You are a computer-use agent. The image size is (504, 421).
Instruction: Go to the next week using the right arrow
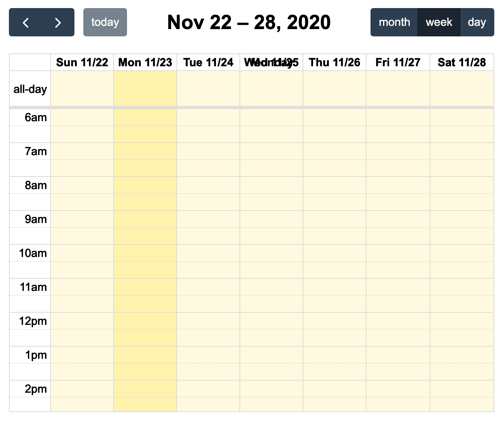click(x=57, y=22)
